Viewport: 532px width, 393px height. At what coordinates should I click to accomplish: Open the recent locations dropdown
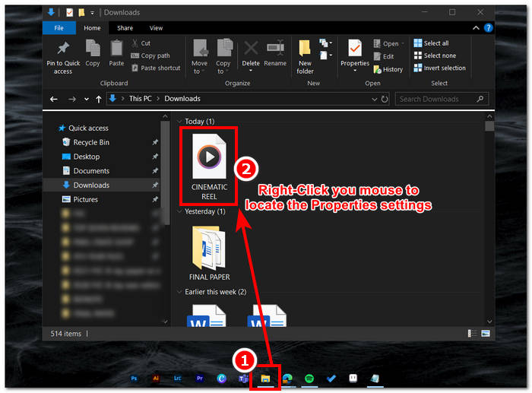87,99
